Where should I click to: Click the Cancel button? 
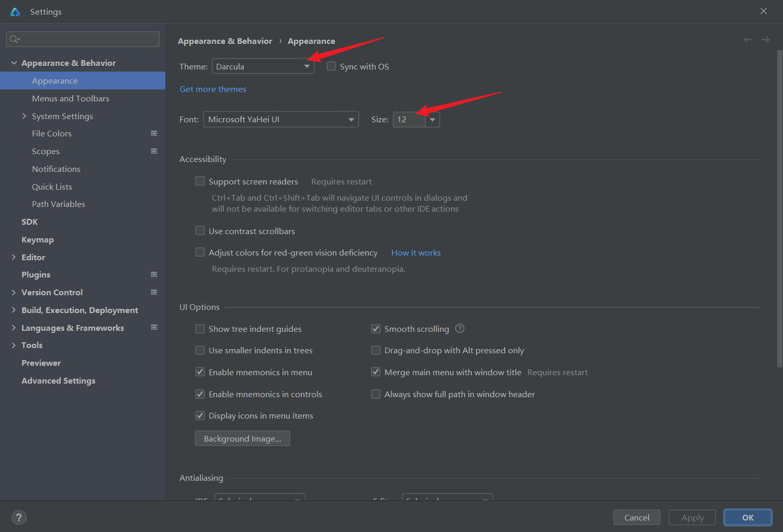click(x=637, y=517)
